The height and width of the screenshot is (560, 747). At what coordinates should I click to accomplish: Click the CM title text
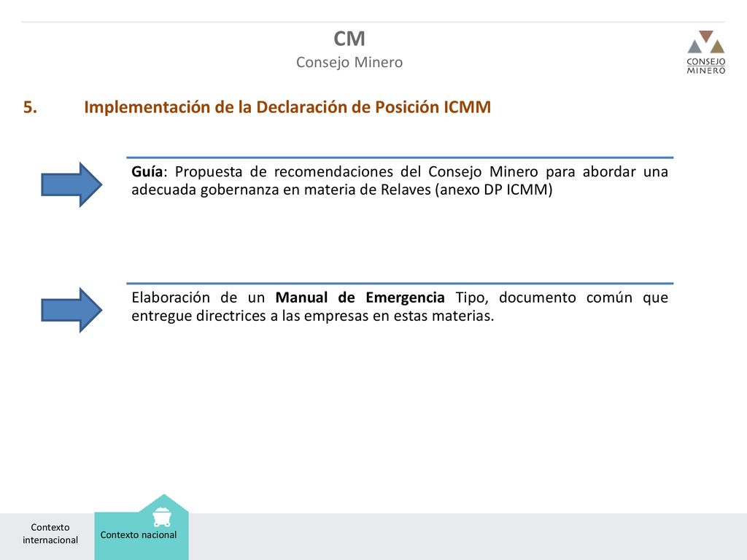[349, 39]
